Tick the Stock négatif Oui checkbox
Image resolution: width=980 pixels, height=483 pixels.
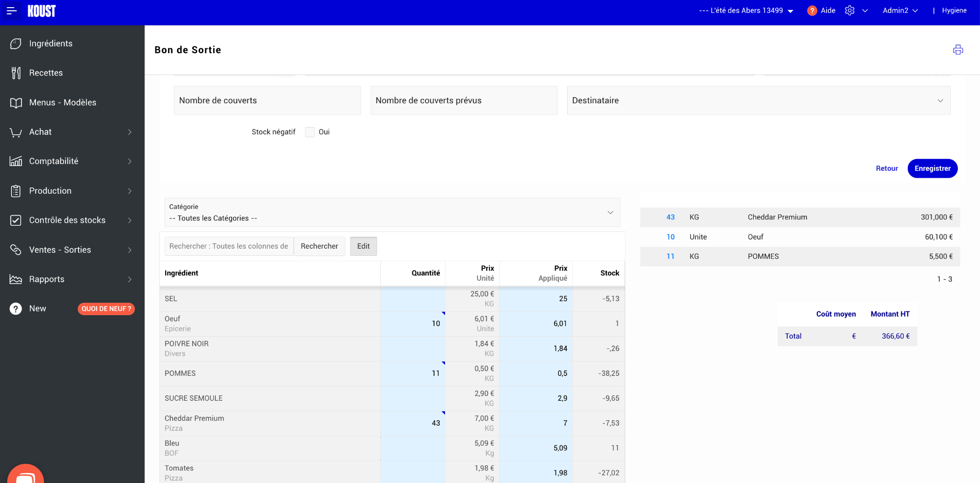coord(310,132)
